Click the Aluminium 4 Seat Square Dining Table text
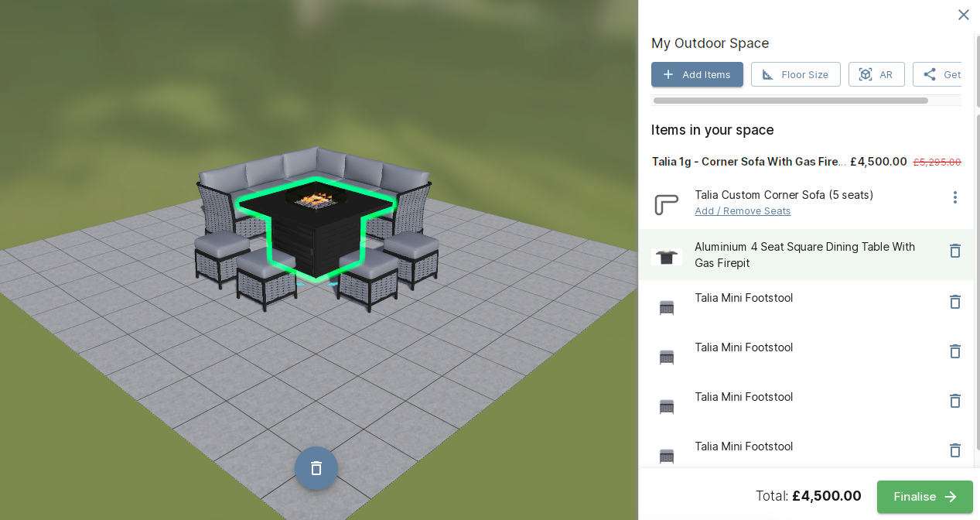This screenshot has height=520, width=980. [x=804, y=255]
